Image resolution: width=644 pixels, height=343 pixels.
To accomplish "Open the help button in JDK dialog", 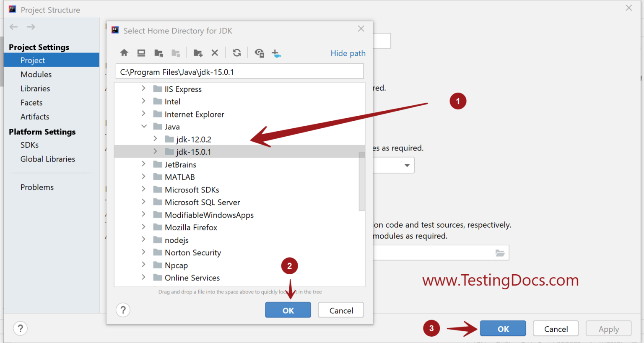I will point(123,310).
